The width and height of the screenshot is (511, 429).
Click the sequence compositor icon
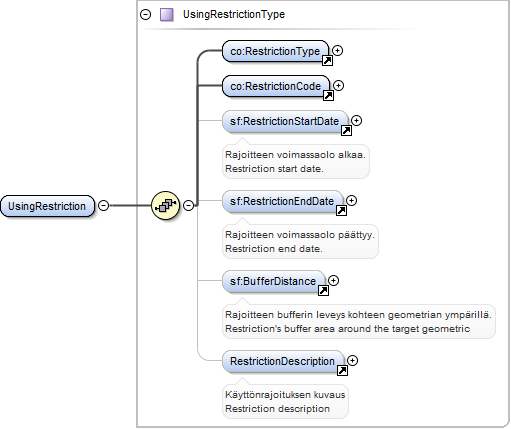pyautogui.click(x=165, y=205)
